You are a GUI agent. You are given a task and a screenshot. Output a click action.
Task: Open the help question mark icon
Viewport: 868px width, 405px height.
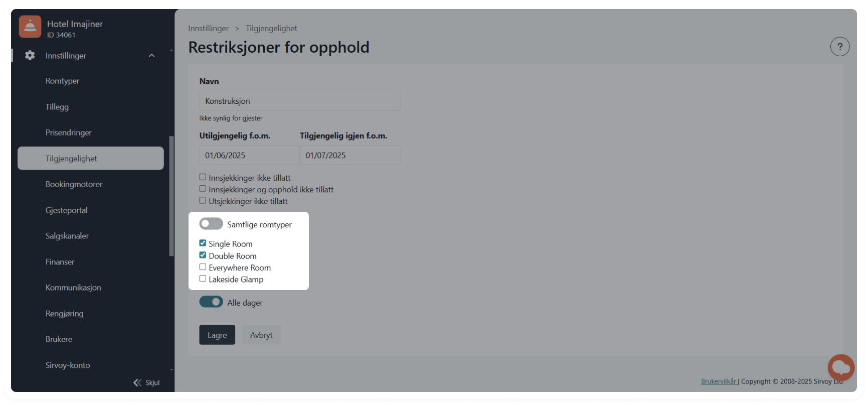point(840,47)
